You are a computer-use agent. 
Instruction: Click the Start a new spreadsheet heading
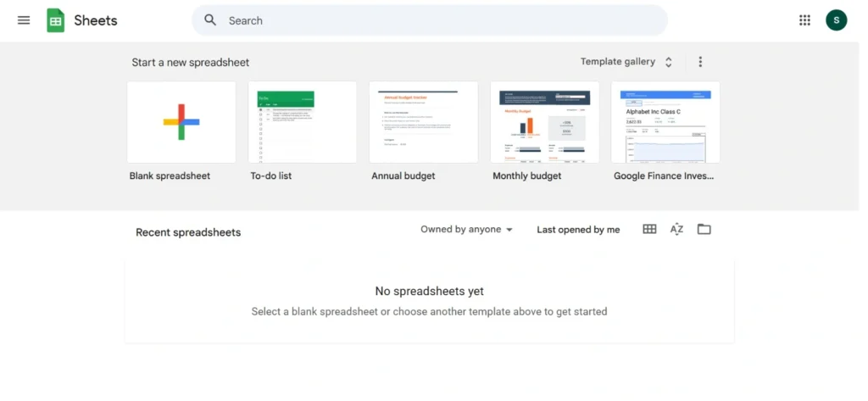click(x=191, y=63)
